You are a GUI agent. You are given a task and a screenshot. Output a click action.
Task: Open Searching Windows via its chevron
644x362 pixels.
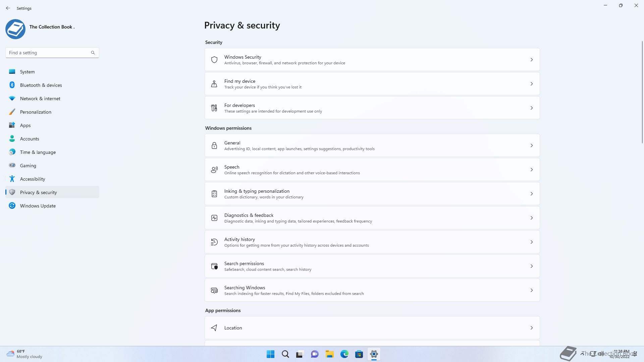tap(532, 290)
